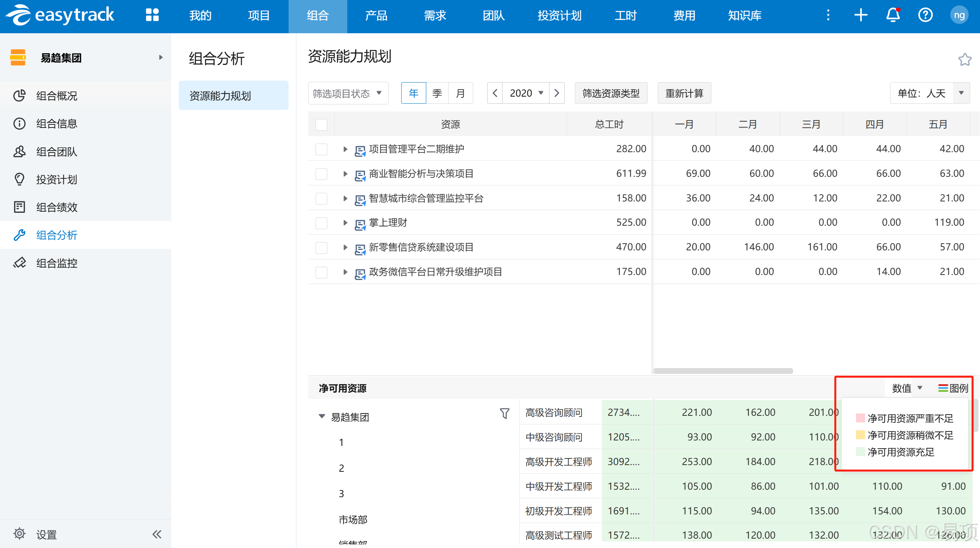The height and width of the screenshot is (548, 980).
Task: Click the filter funnel icon beside 易趋集团
Action: [504, 413]
